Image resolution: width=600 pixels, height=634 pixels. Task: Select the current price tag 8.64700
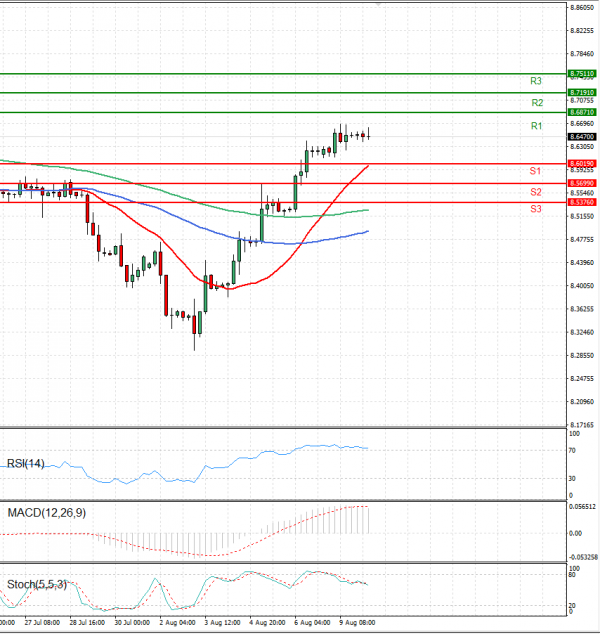click(x=582, y=137)
